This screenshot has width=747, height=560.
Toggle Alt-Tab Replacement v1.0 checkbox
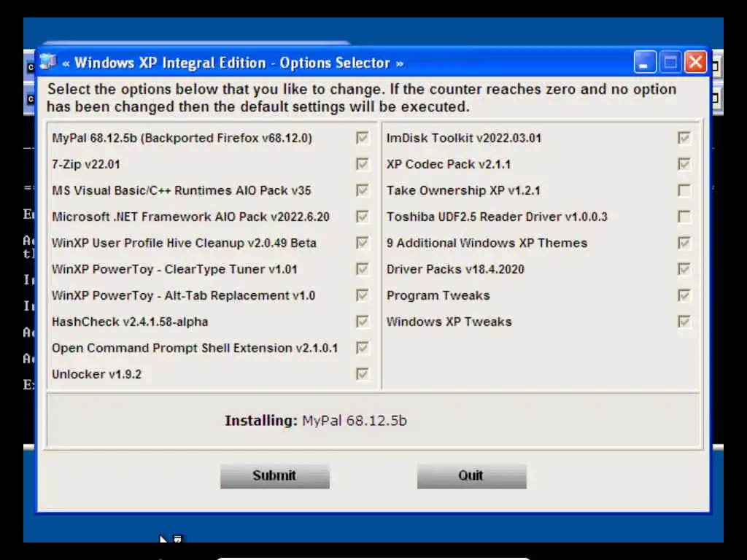362,295
